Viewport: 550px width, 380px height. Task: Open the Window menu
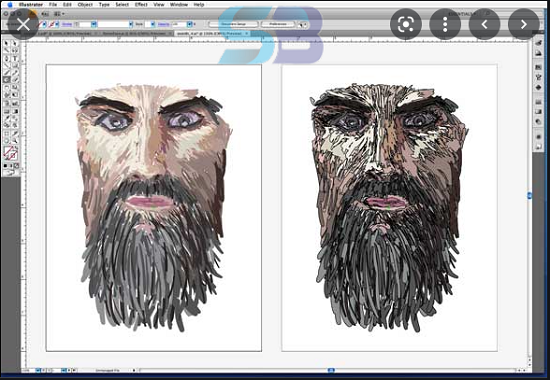point(179,5)
